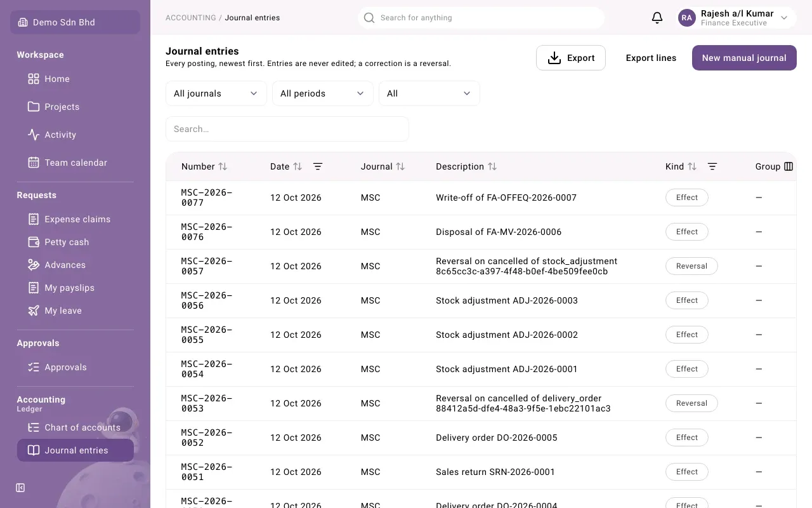Screen dimensions: 812x508
Task: Sort by the Number column arrows
Action: (x=223, y=166)
